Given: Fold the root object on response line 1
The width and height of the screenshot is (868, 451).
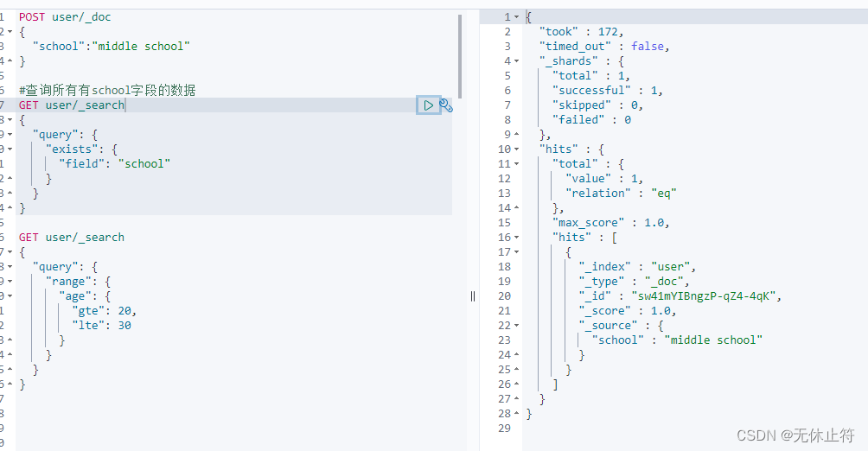Looking at the screenshot, I should coord(517,17).
